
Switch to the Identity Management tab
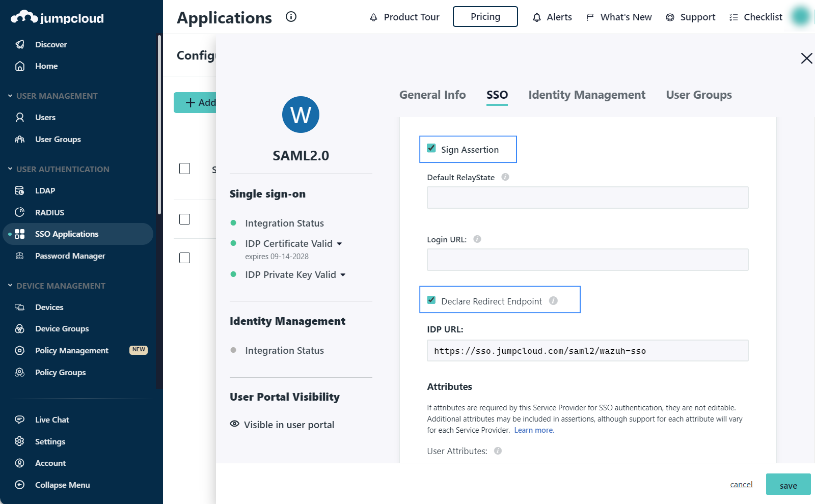(586, 95)
